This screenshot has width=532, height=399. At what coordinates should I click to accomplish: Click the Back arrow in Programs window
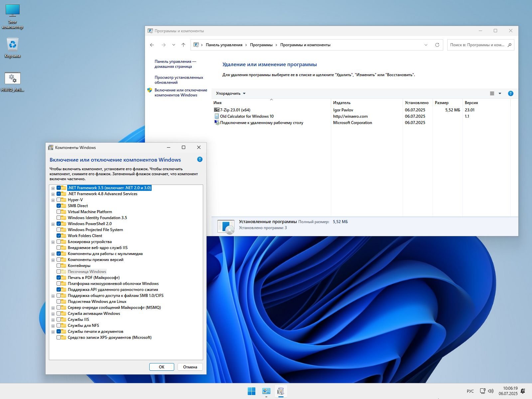click(x=152, y=45)
